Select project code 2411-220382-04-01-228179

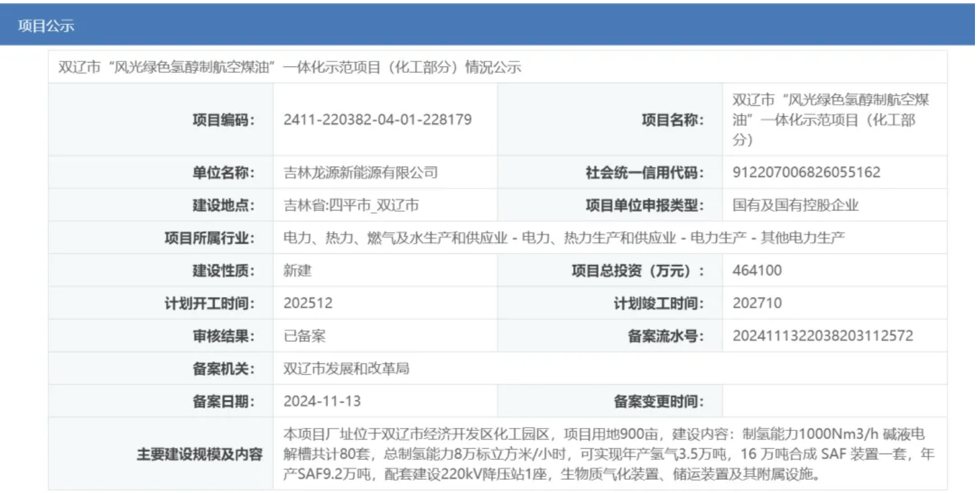click(377, 120)
